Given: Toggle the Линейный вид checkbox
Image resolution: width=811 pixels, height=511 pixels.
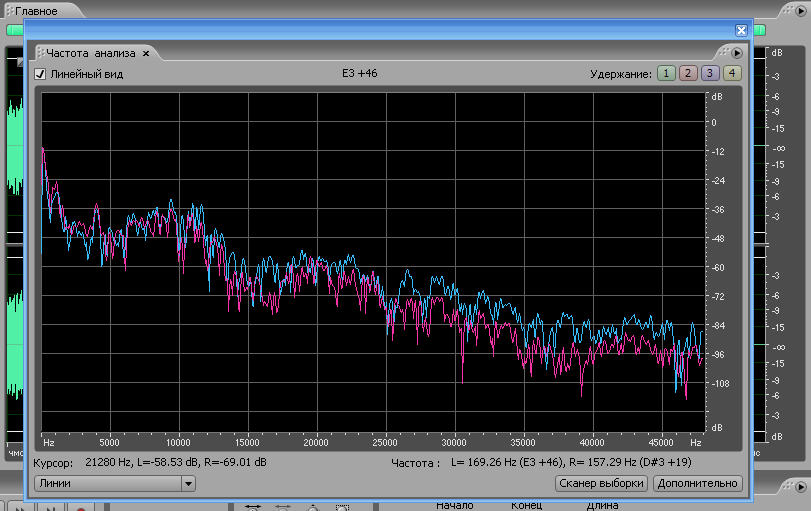Looking at the screenshot, I should click(x=40, y=74).
